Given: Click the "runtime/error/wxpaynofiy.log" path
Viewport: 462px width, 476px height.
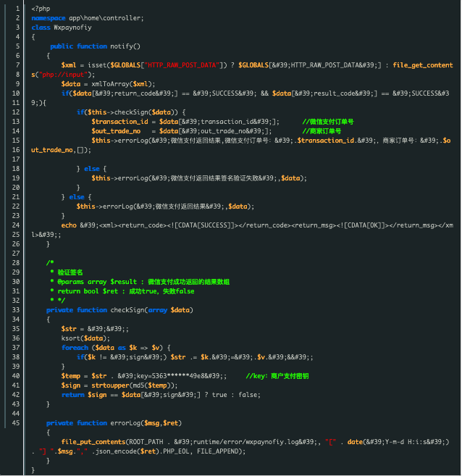Looking at the screenshot, I should pyautogui.click(x=245, y=442).
